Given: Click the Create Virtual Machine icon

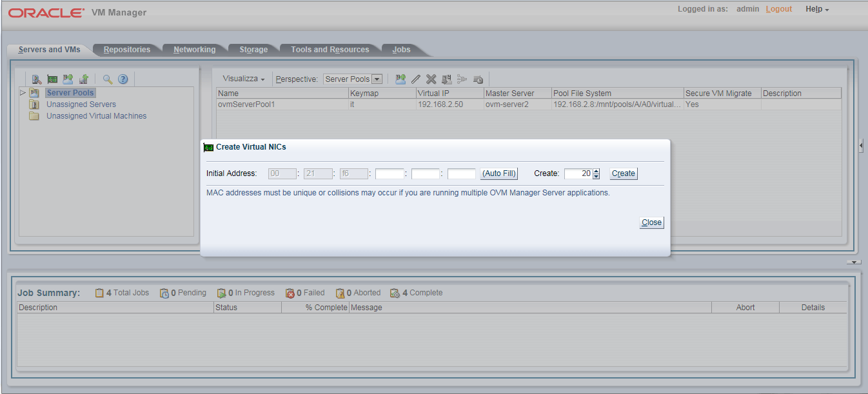Looking at the screenshot, I should pyautogui.click(x=83, y=79).
